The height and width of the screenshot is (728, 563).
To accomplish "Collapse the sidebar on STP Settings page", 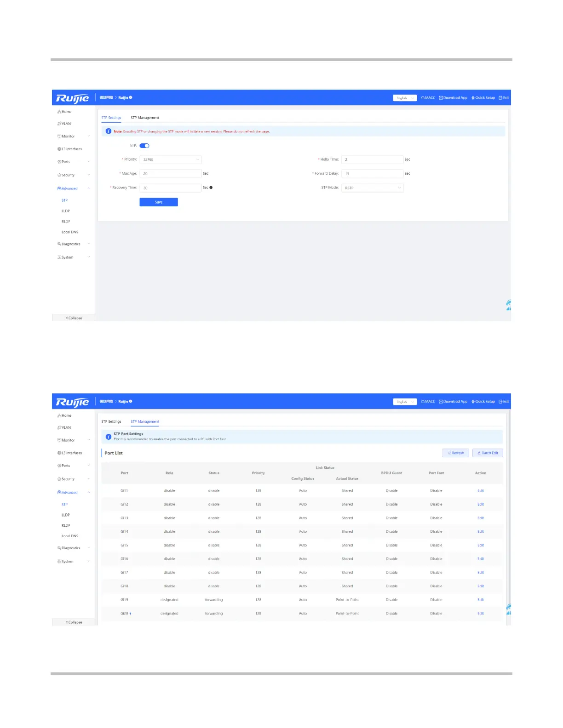I will coord(74,318).
